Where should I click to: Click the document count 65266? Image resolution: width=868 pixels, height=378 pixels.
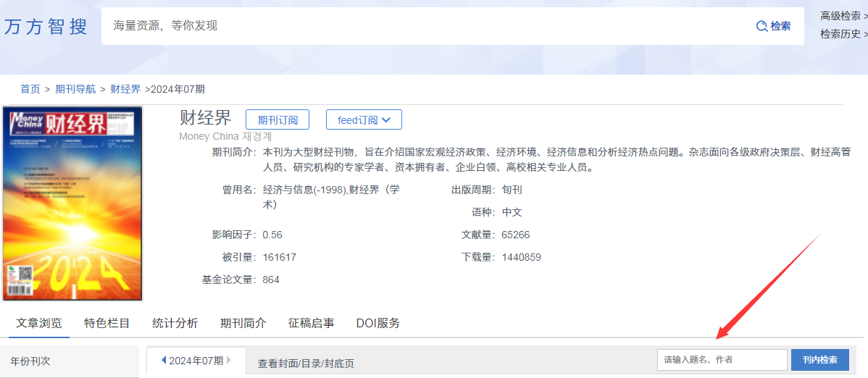point(516,235)
